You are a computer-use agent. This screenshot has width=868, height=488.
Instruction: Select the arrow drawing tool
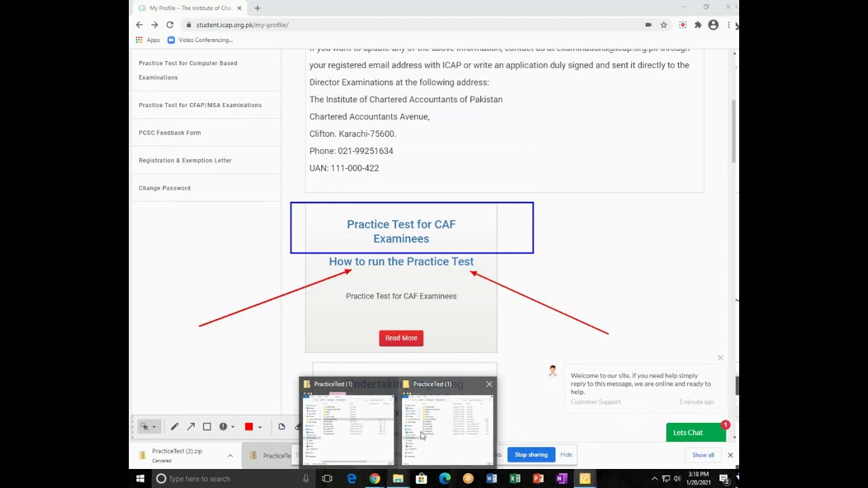click(191, 426)
